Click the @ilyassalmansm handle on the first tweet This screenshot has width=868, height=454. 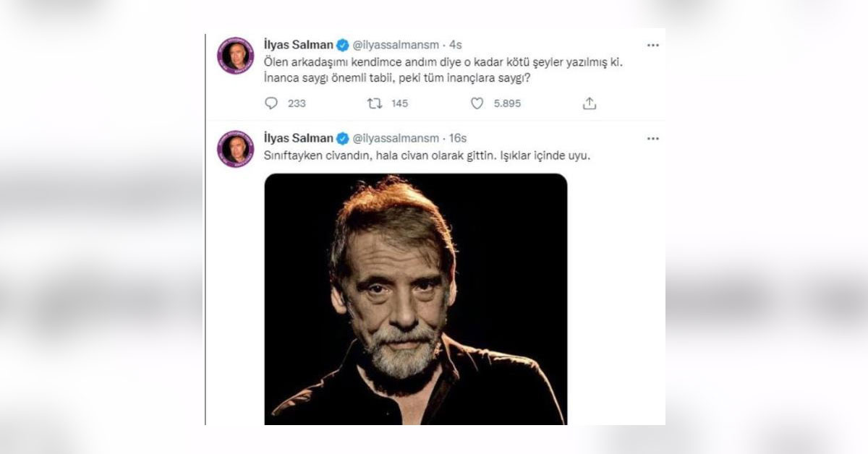coord(396,46)
